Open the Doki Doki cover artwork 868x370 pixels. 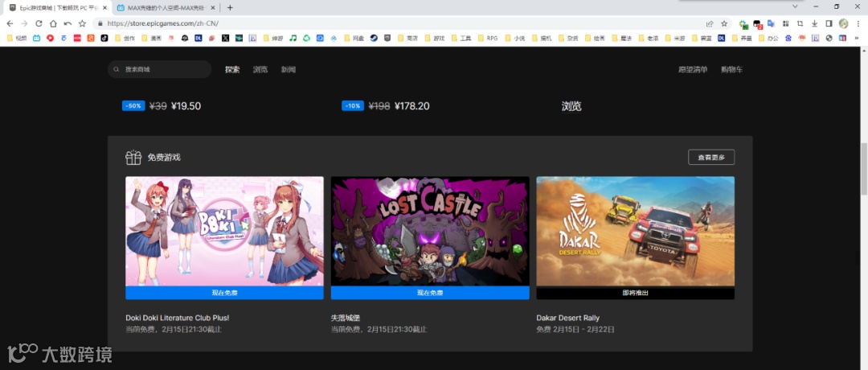224,232
